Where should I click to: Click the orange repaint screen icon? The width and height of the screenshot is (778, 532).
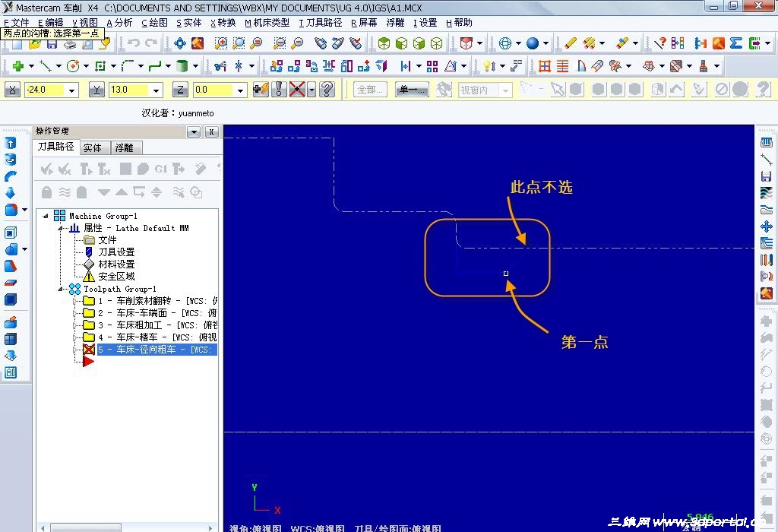[x=198, y=43]
